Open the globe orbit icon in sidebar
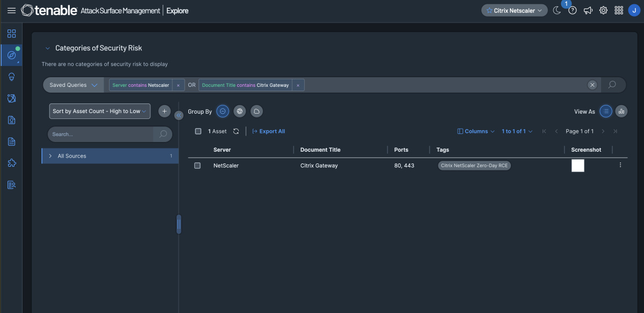The height and width of the screenshot is (313, 644). [x=11, y=98]
